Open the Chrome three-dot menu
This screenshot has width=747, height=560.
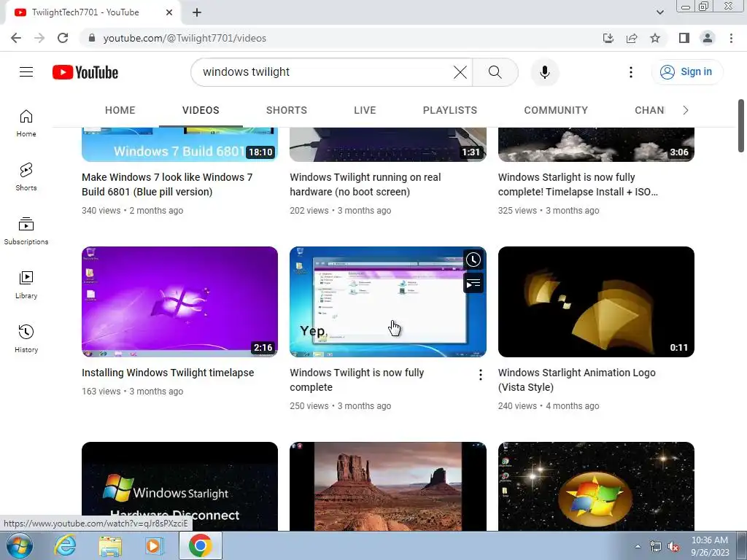(731, 38)
